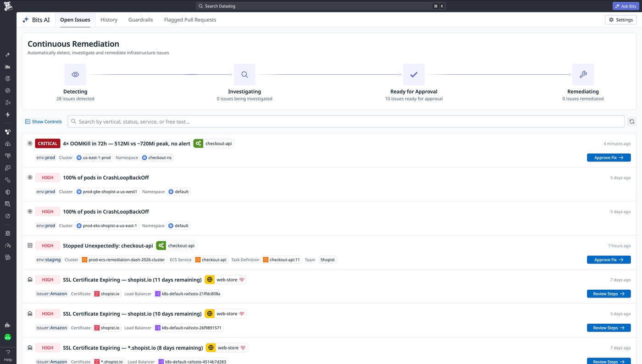This screenshot has width=642, height=364.
Task: Click the checkout-api:11 task definition tag
Action: pos(282,260)
